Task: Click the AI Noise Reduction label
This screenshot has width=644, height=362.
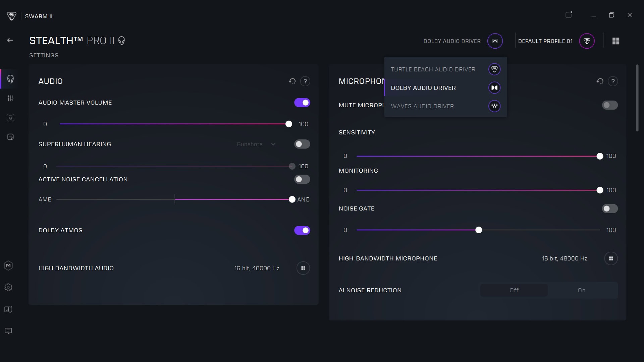Action: 370,290
